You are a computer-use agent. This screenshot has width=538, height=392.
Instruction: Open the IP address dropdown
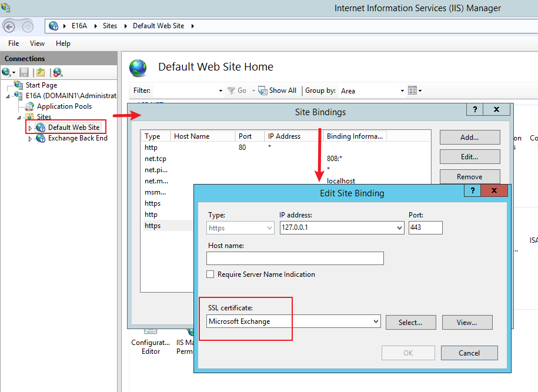tap(399, 227)
